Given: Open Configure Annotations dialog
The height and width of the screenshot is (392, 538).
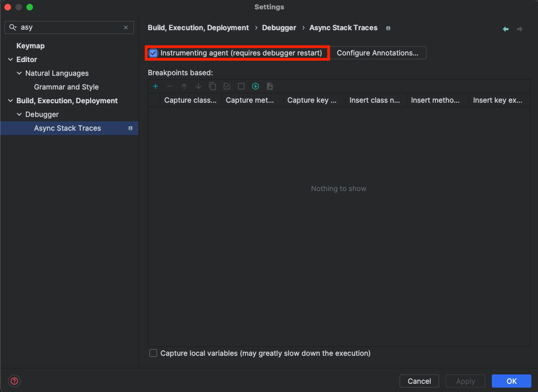Looking at the screenshot, I should tap(378, 53).
